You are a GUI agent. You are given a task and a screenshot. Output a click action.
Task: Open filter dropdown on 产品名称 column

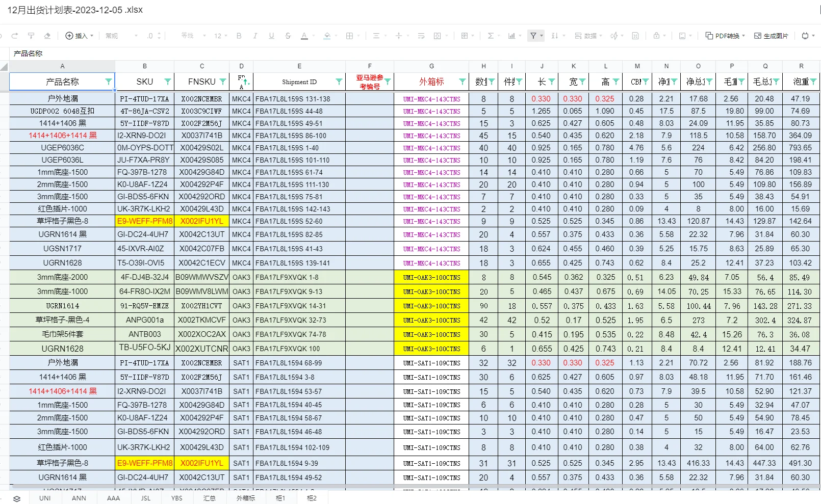(108, 82)
